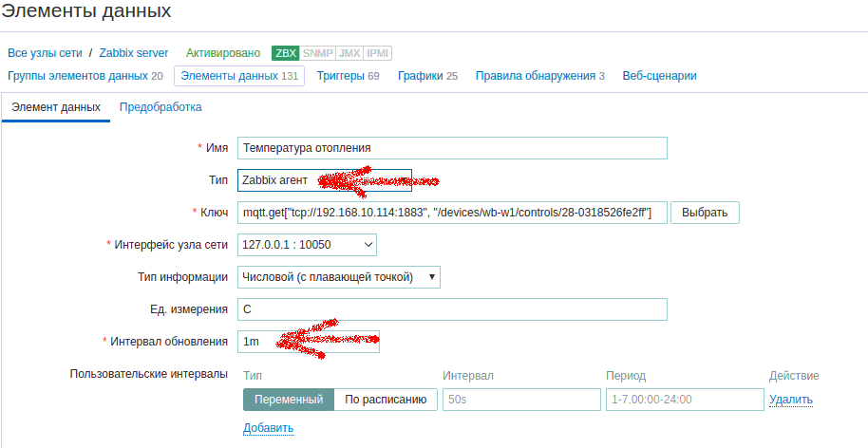The width and height of the screenshot is (868, 448).
Task: Focus the period field 1-7,00:00-24:00
Action: coord(685,400)
